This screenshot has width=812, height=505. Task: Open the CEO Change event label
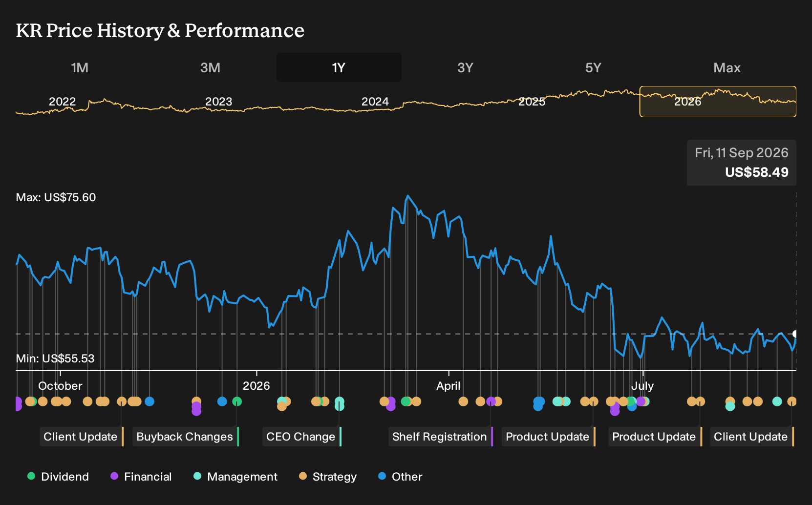tap(302, 437)
